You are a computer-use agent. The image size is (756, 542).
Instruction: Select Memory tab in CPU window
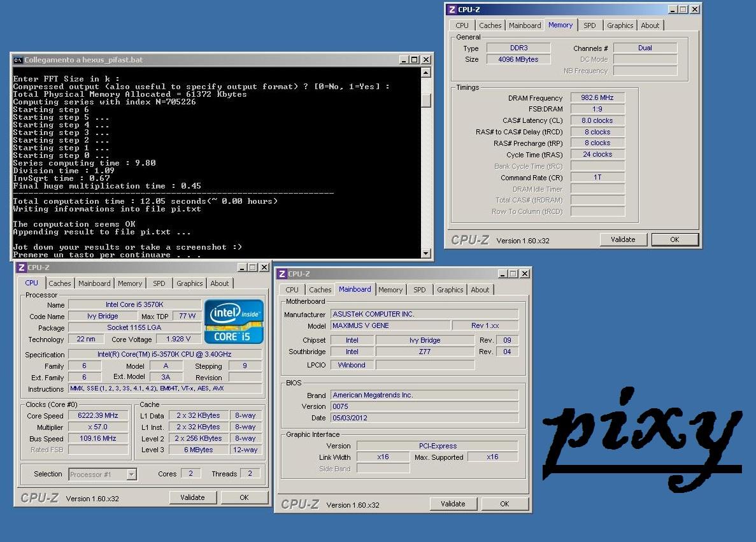(x=130, y=283)
